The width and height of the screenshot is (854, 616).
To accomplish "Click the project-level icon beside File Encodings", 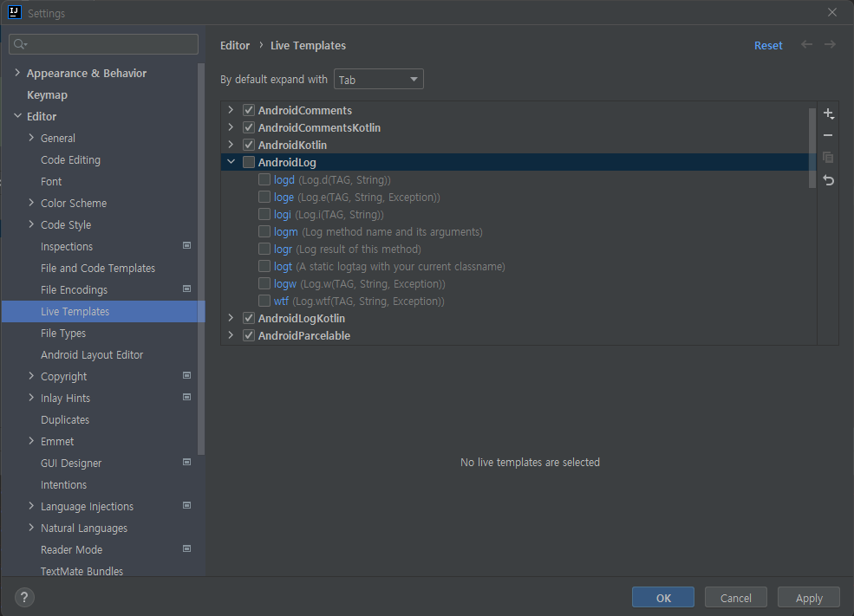I will [186, 289].
